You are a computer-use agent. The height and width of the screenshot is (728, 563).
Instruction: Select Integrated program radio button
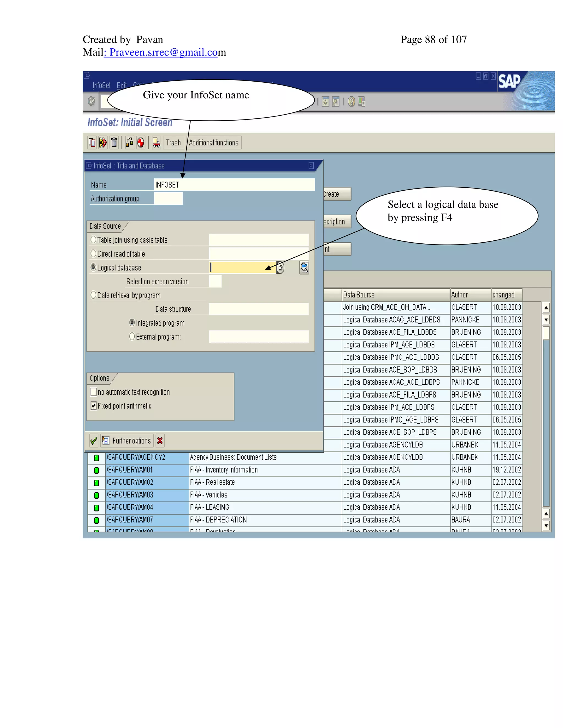click(x=132, y=323)
